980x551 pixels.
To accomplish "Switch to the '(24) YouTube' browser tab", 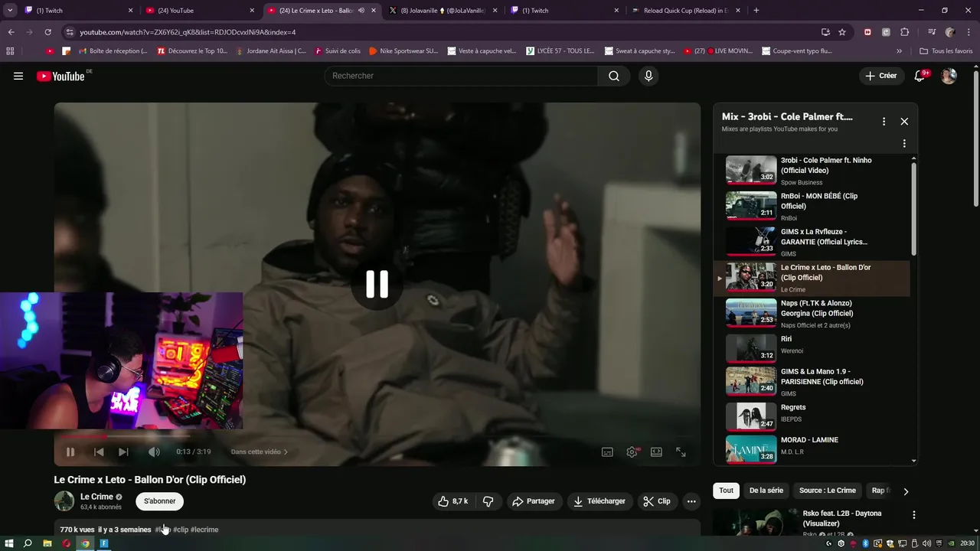I will pyautogui.click(x=199, y=11).
